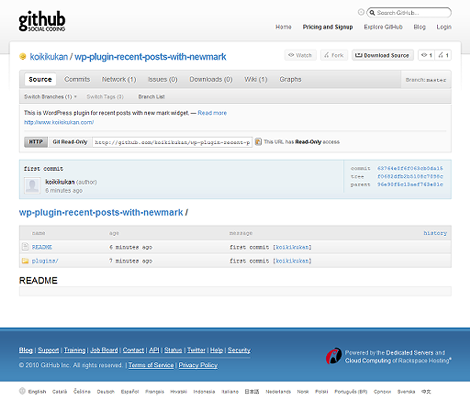Open koikikukan link in plugins row message
The height and width of the screenshot is (400, 470).
pos(292,261)
